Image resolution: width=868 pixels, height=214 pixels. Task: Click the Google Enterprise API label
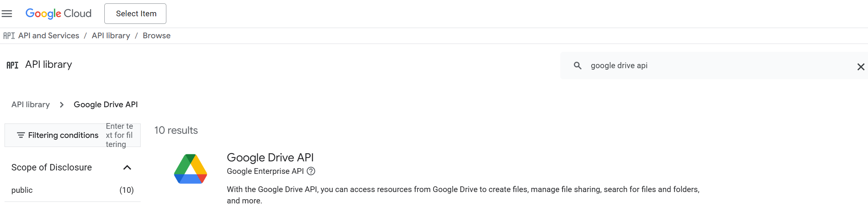[265, 171]
